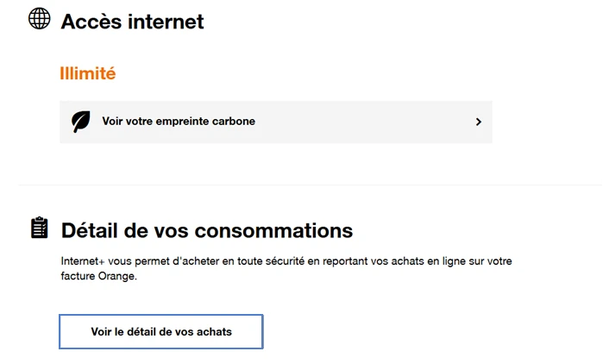The image size is (603, 364).
Task: Click the word "achats" inside the outlined button
Action: [215, 331]
